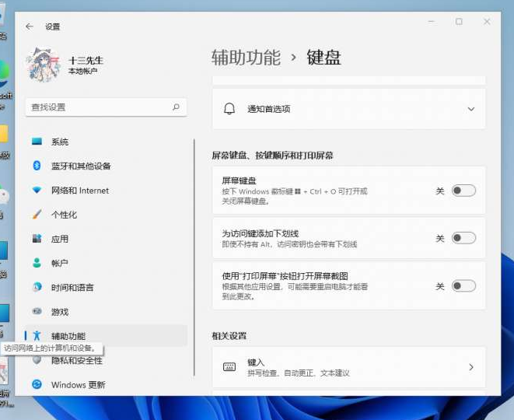Open 键入 settings via right chevron
The height and width of the screenshot is (420, 514).
point(470,367)
